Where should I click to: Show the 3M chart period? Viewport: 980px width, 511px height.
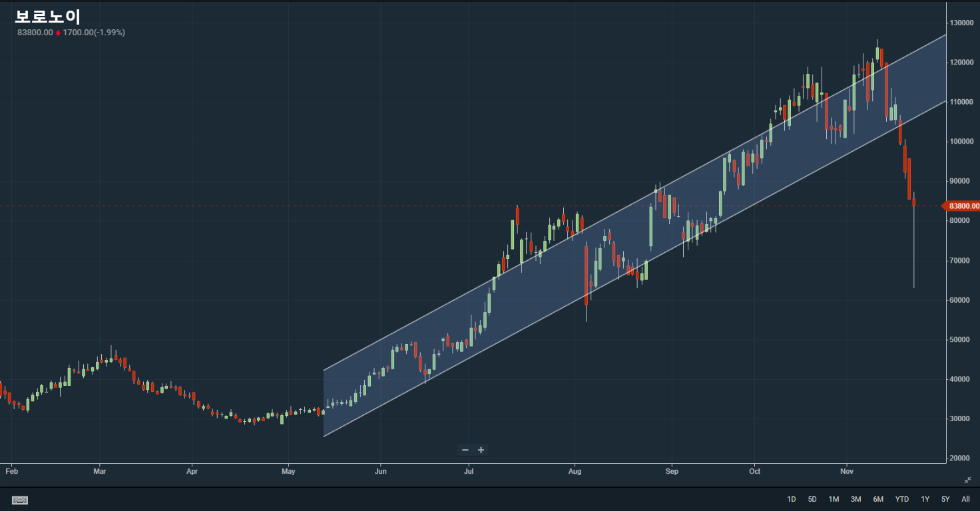tap(856, 499)
